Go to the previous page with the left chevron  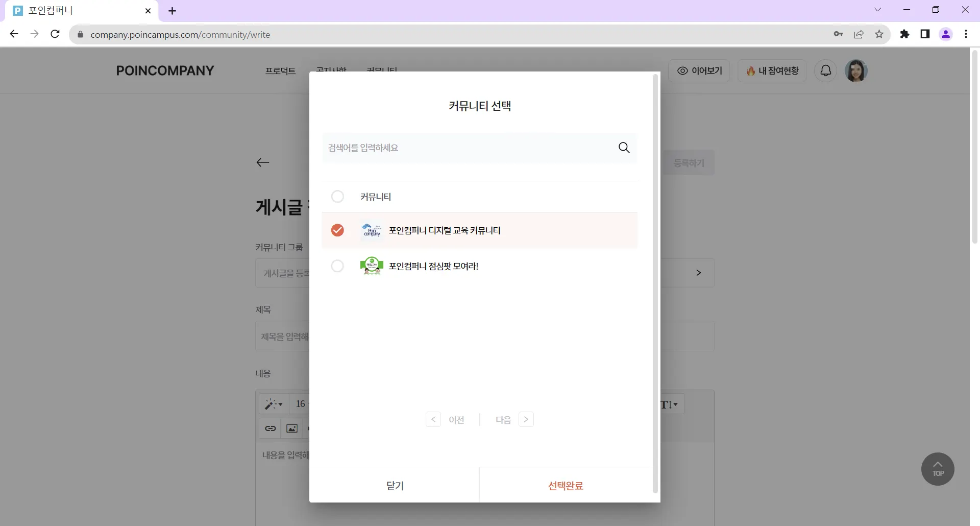433,419
